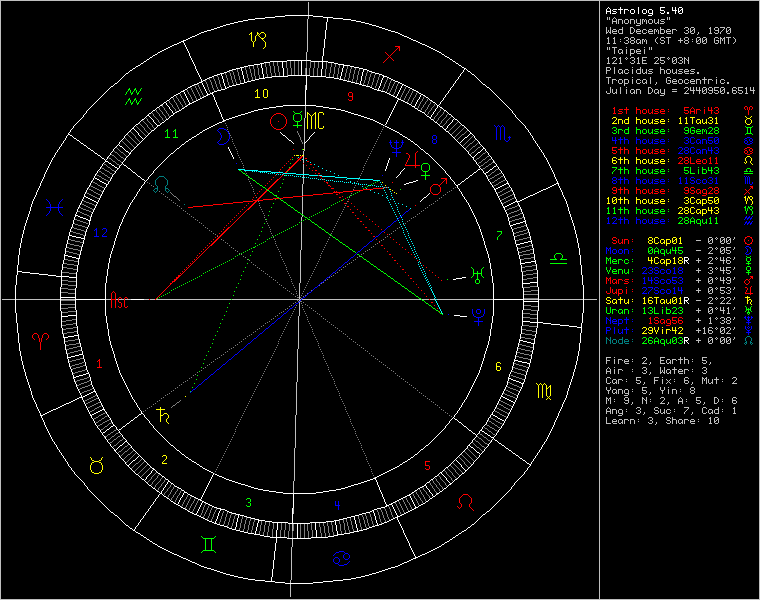Select house number 12 inside the wheel
Screen dimensions: 760x600
[100, 233]
